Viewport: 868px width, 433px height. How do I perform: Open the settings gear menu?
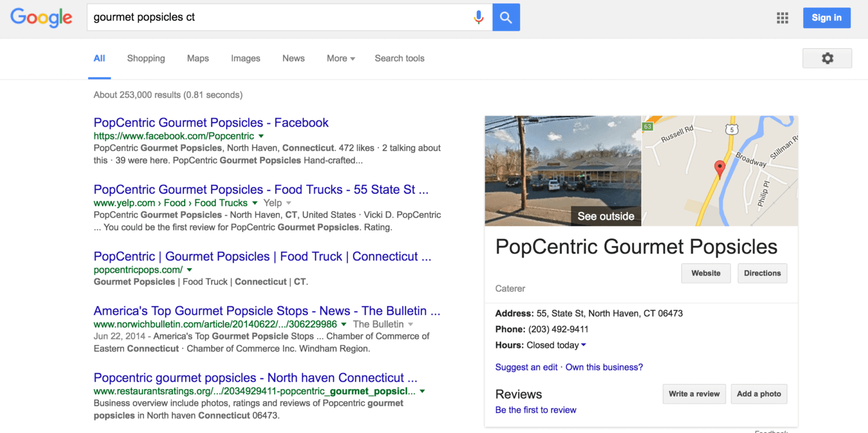click(x=827, y=58)
